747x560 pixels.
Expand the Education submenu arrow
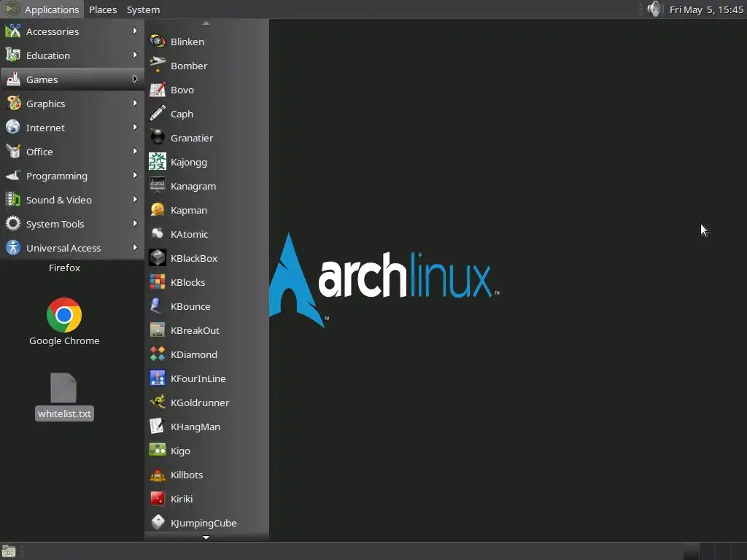(135, 55)
